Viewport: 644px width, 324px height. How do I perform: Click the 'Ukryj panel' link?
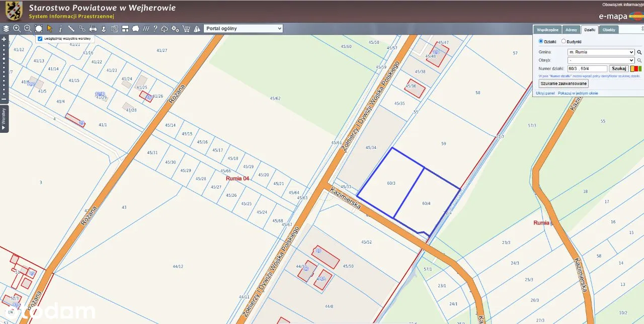[x=545, y=93]
